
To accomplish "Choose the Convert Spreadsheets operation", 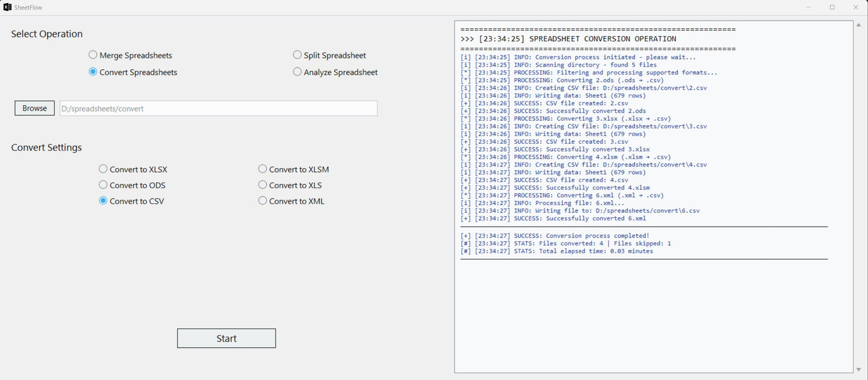I will coord(93,72).
